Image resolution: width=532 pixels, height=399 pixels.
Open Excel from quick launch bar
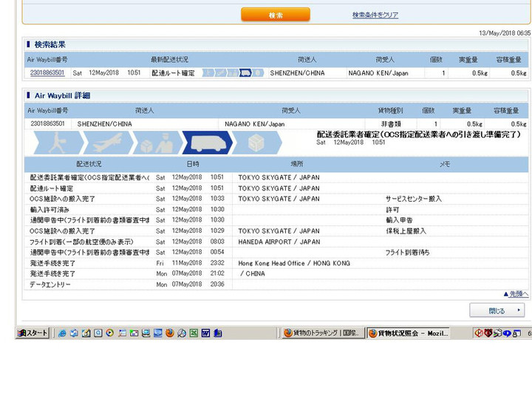(194, 333)
